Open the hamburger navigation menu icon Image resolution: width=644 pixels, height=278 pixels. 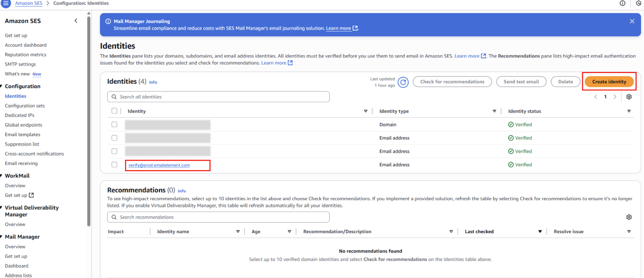(x=6, y=3)
